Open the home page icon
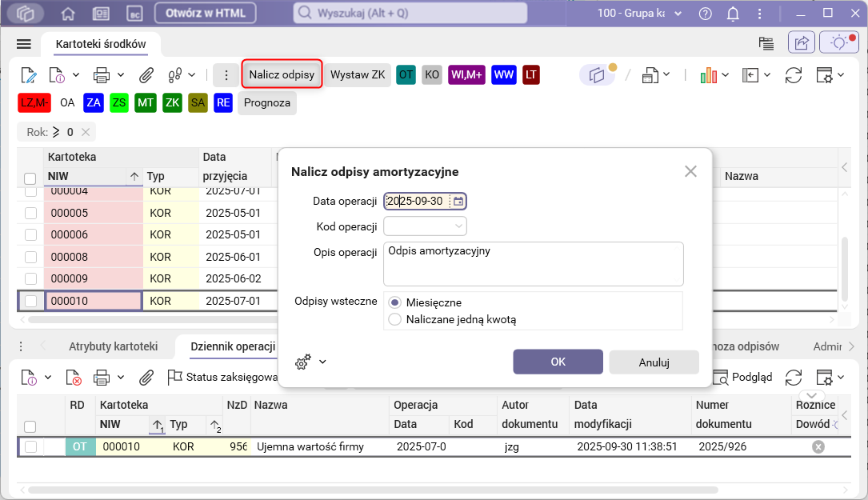The width and height of the screenshot is (868, 500). 67,14
